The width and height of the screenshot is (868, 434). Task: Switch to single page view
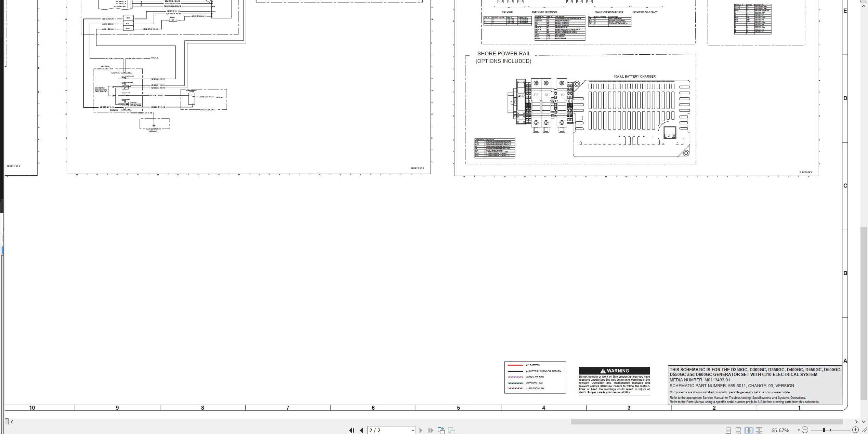pos(728,430)
